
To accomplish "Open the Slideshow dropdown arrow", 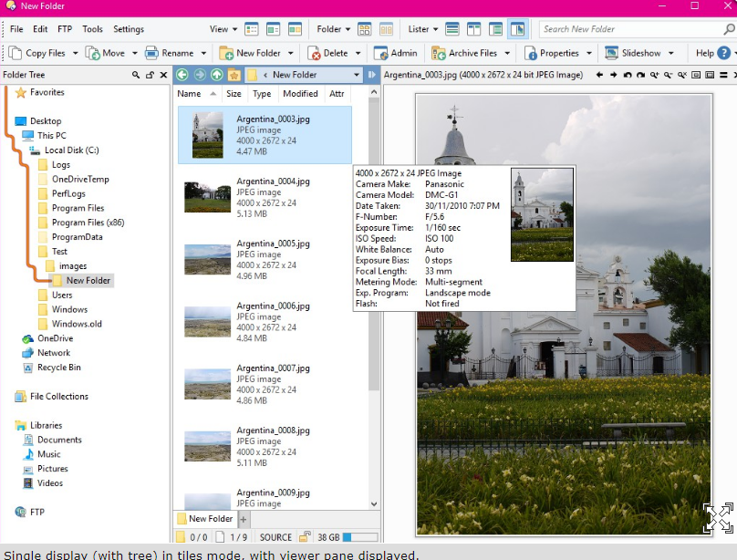I will 671,53.
